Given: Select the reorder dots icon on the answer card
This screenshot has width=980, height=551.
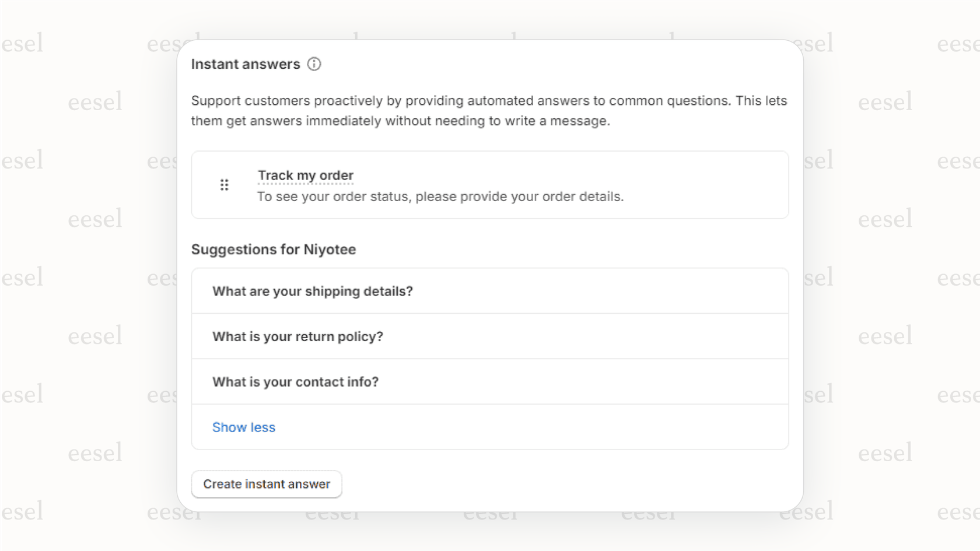Looking at the screenshot, I should (x=225, y=184).
